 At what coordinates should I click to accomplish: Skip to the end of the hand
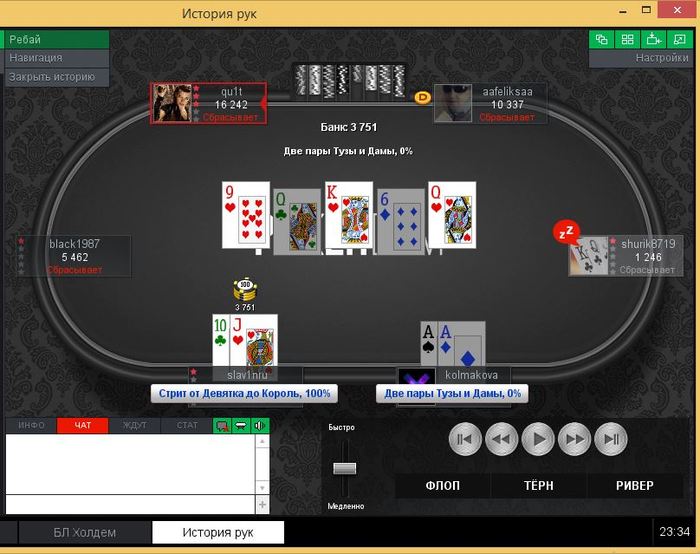click(611, 439)
